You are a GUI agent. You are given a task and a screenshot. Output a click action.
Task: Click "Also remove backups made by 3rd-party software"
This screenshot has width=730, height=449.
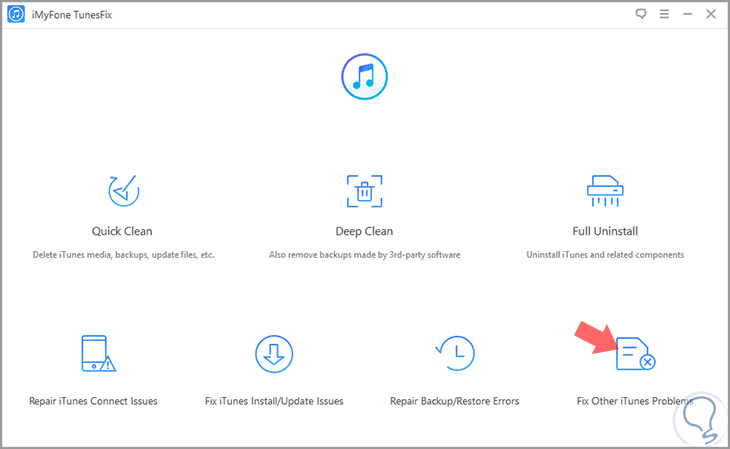(x=365, y=255)
